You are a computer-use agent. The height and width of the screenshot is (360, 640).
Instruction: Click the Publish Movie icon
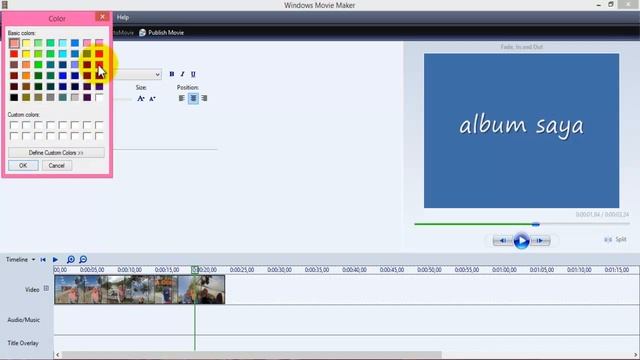coord(142,33)
